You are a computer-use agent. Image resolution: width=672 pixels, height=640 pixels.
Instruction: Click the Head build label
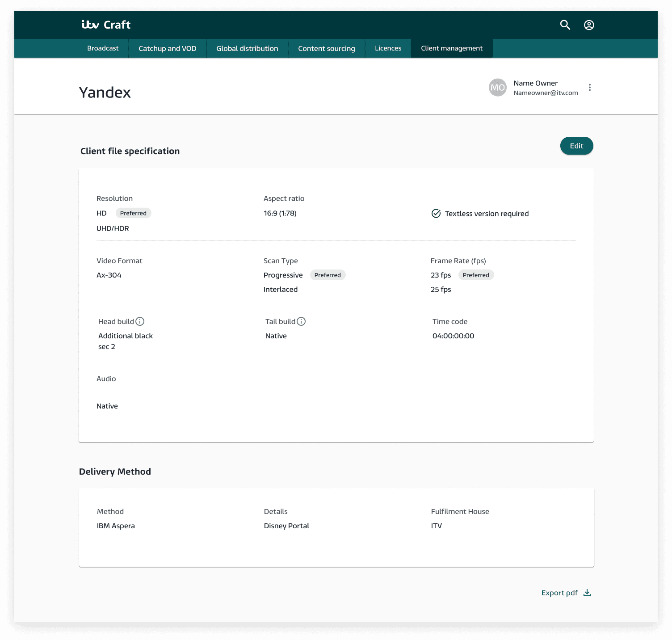point(116,321)
